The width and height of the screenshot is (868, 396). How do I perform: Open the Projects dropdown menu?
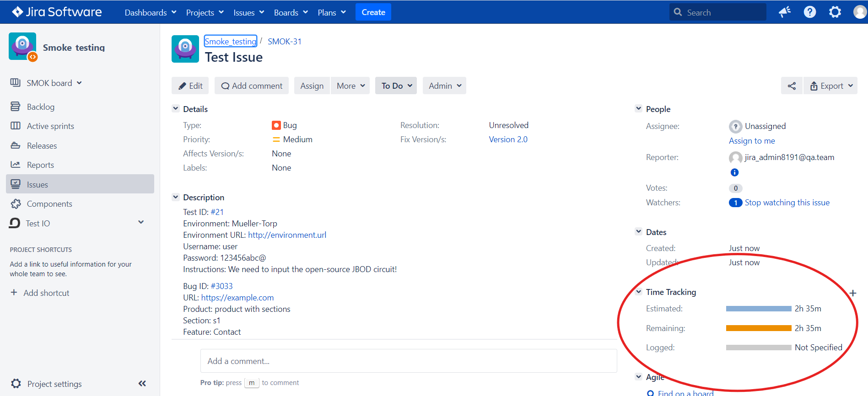click(x=205, y=12)
